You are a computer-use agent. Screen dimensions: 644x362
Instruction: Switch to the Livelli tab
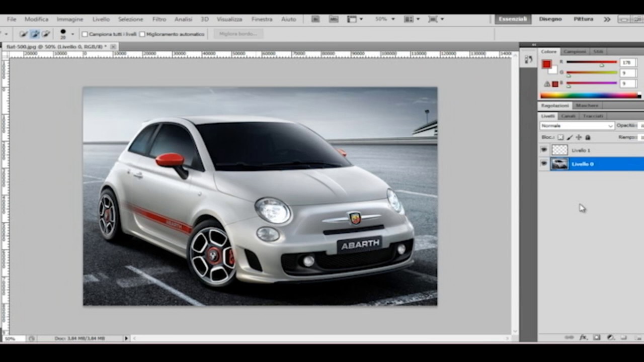[x=547, y=116]
